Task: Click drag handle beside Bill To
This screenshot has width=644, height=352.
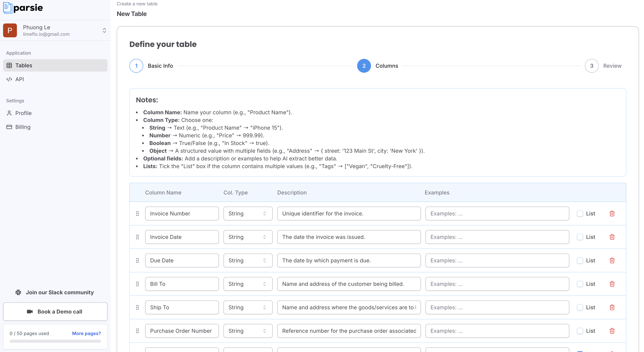Action: pyautogui.click(x=137, y=284)
